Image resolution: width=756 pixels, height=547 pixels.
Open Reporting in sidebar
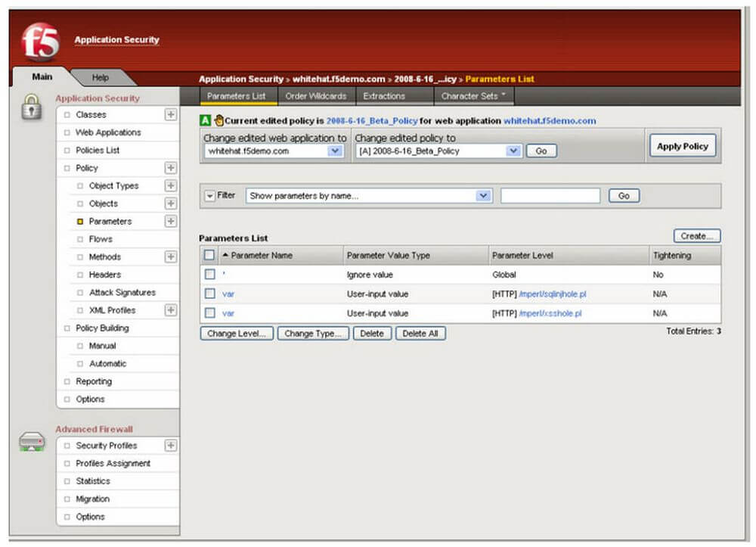(x=94, y=381)
